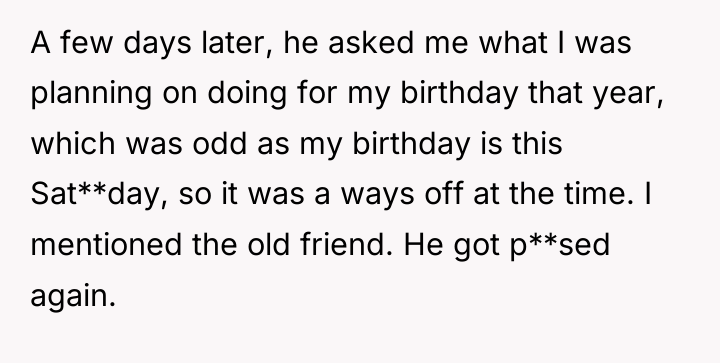Click the word "which"
Viewport: 720px width, 363px height.
(x=73, y=144)
